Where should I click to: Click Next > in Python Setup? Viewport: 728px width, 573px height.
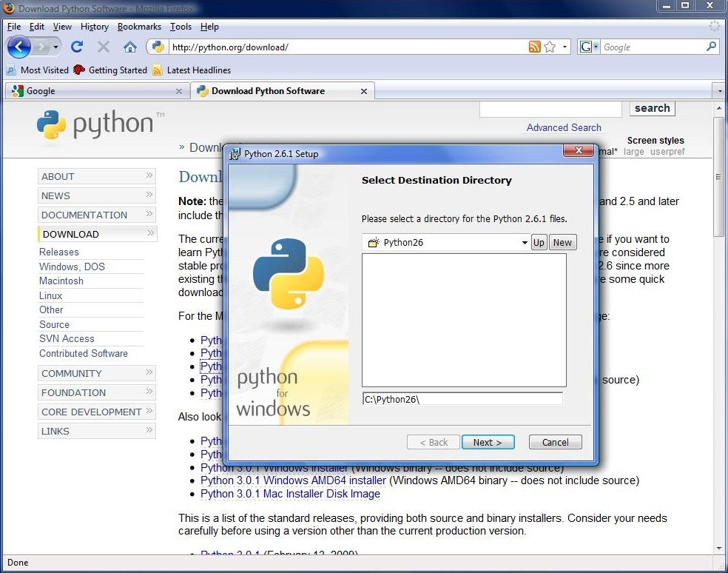488,443
